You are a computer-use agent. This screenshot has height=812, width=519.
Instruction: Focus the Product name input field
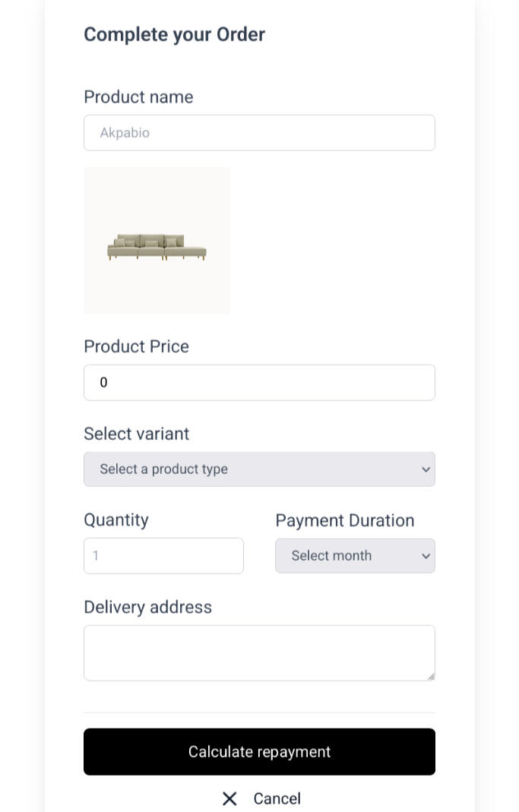pyautogui.click(x=258, y=133)
